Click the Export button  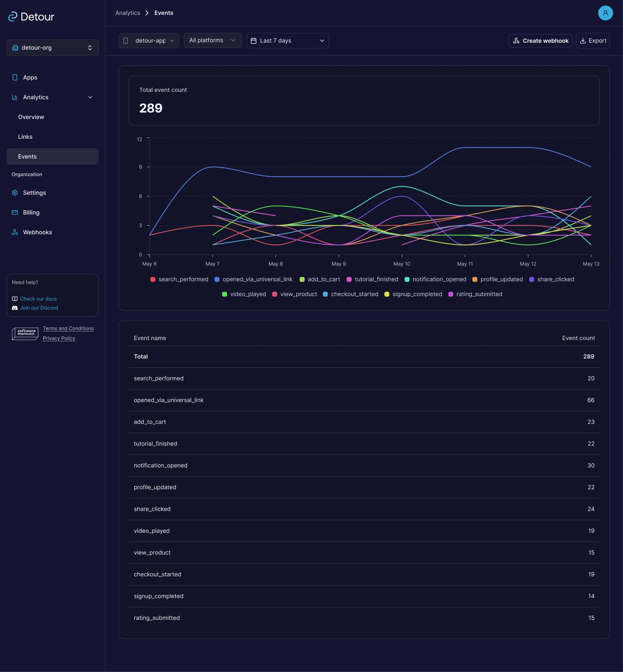(x=593, y=41)
